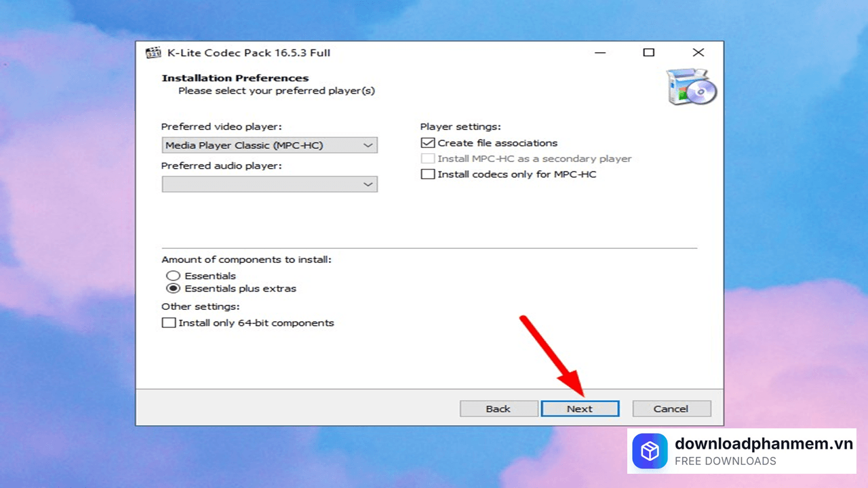The width and height of the screenshot is (868, 488).
Task: Click the Installation Preferences heading
Action: pos(235,78)
